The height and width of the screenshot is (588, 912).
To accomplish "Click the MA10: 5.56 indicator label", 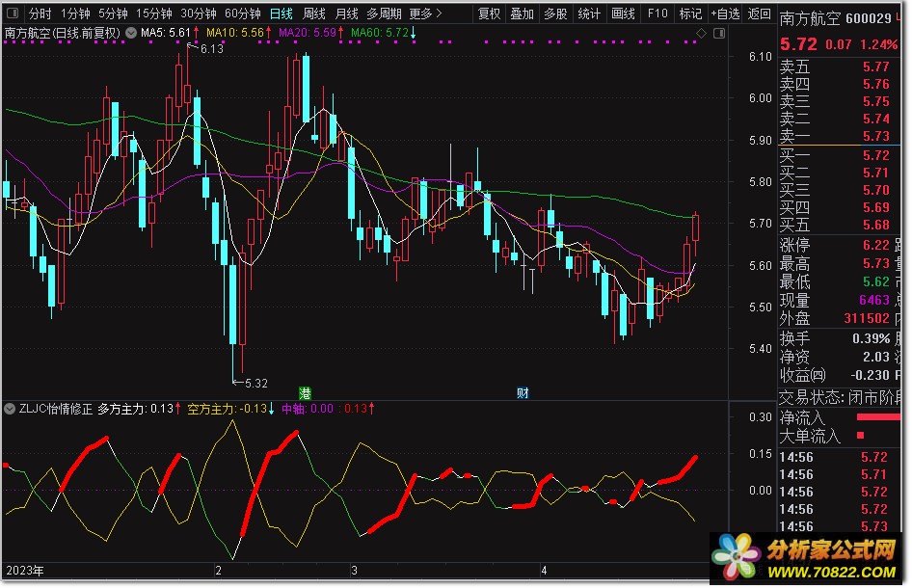I will [238, 33].
